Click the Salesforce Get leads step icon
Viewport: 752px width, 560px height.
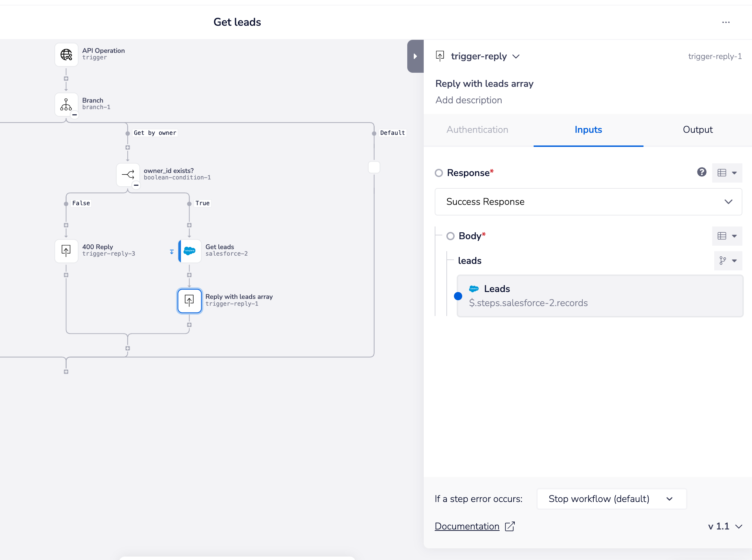(x=190, y=251)
